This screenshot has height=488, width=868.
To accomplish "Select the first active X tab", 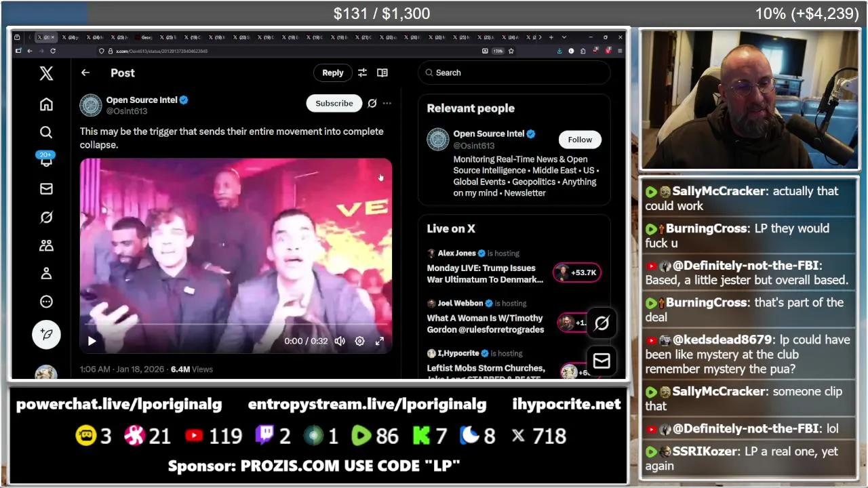I will pyautogui.click(x=47, y=37).
